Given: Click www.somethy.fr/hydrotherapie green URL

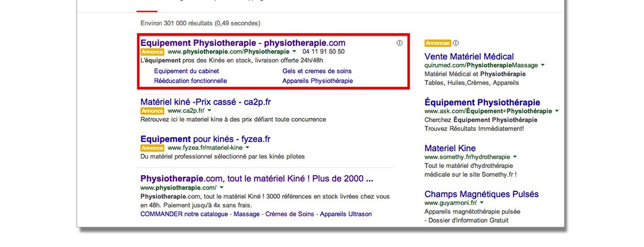Looking at the screenshot, I should pyautogui.click(x=468, y=157).
